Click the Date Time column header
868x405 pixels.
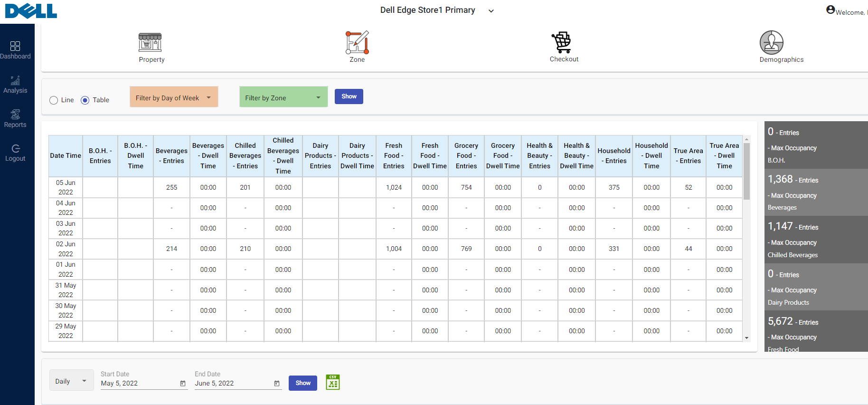(x=66, y=156)
